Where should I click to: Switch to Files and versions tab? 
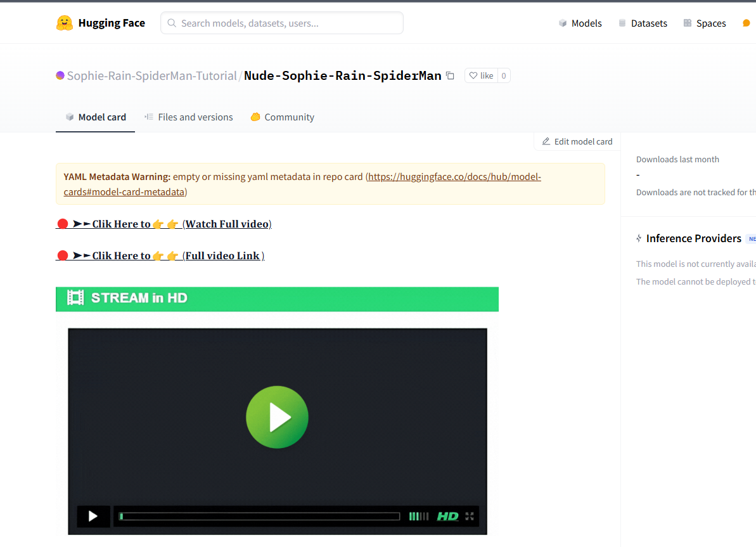coord(188,117)
